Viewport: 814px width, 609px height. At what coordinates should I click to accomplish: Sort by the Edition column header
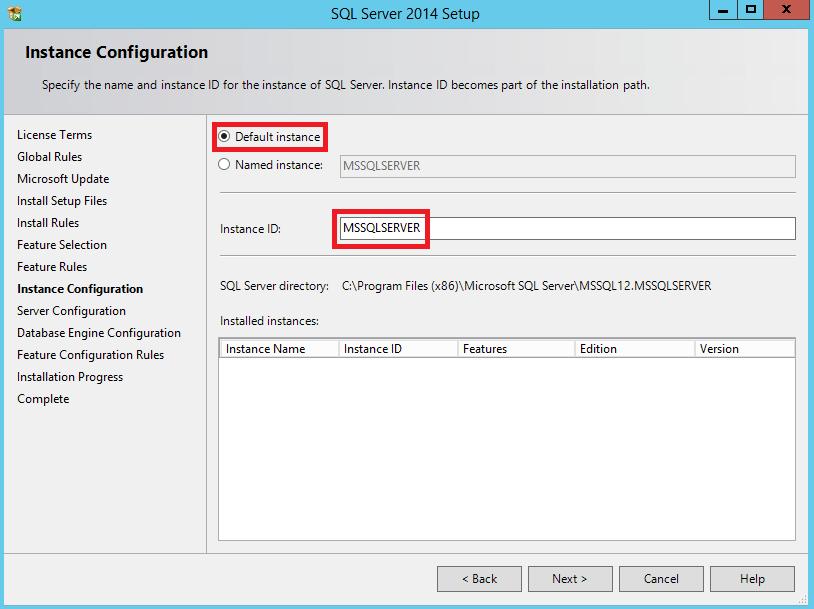[x=634, y=349]
